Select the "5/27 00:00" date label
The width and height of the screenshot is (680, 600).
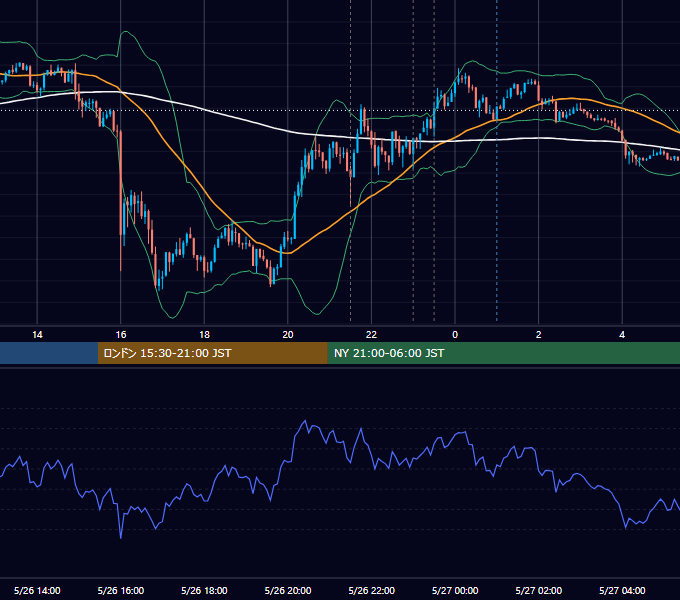pos(455,590)
